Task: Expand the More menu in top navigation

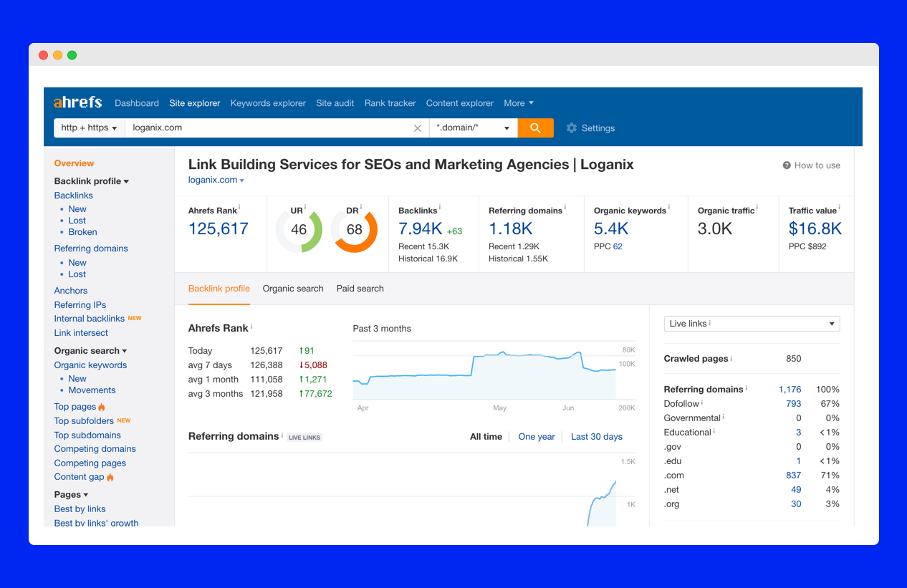Action: tap(519, 103)
